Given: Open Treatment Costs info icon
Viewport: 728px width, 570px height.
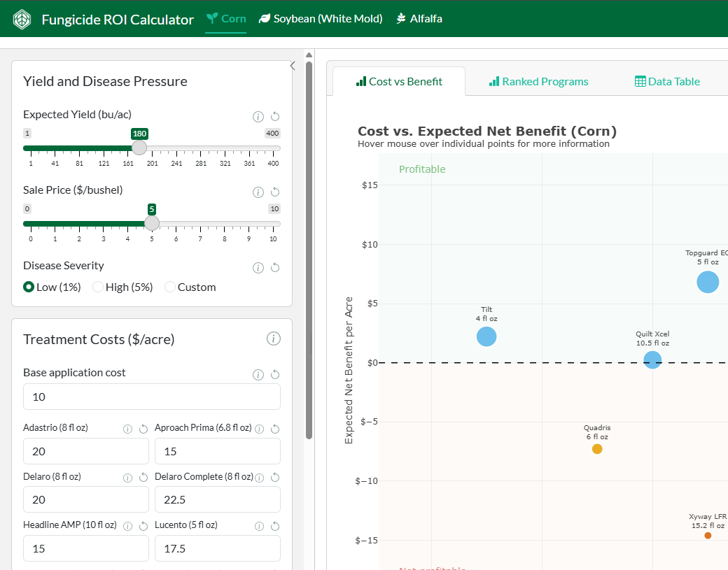Looking at the screenshot, I should [274, 339].
